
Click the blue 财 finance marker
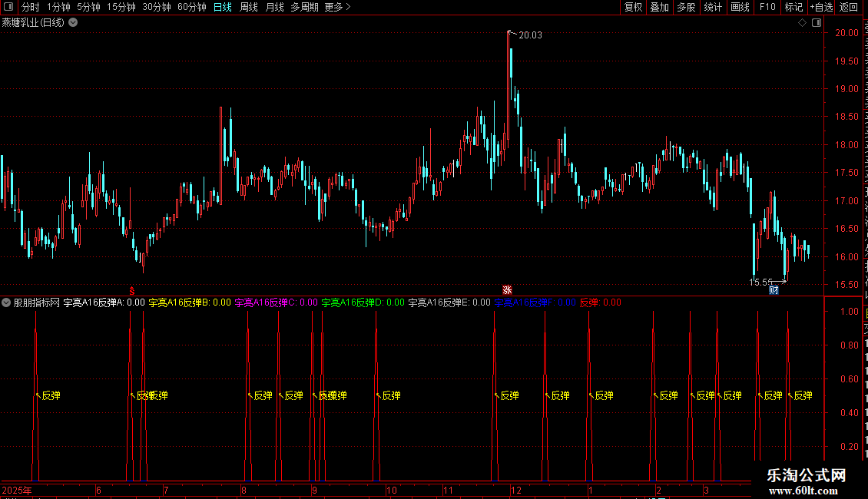[774, 290]
